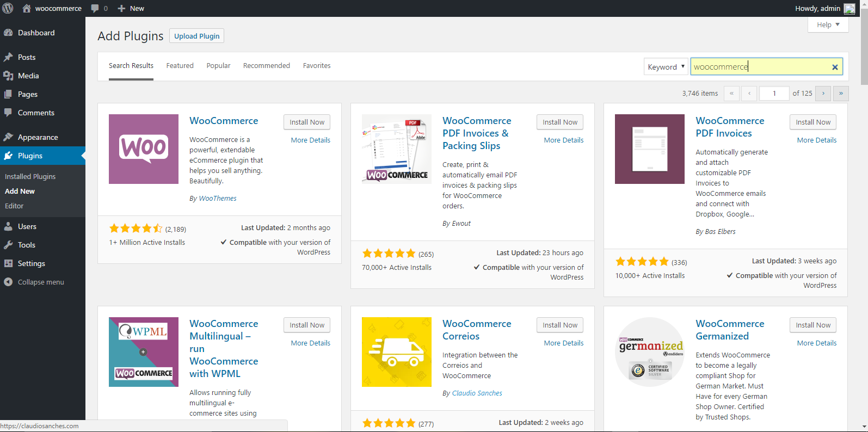Viewport: 868px width, 432px height.
Task: Click the Posts pushpin icon
Action: 8,57
